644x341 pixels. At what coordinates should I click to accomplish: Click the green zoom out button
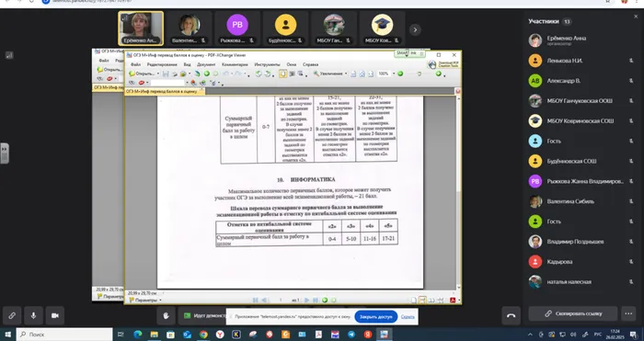coord(400,74)
